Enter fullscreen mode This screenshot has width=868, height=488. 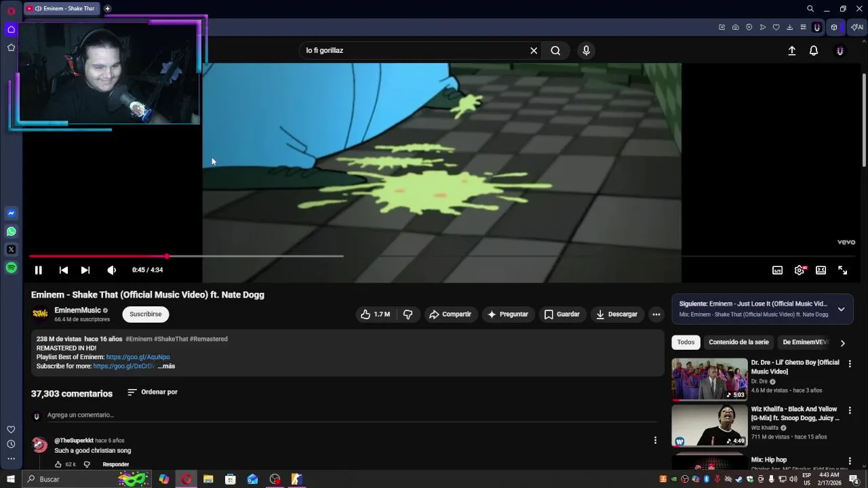coord(843,270)
